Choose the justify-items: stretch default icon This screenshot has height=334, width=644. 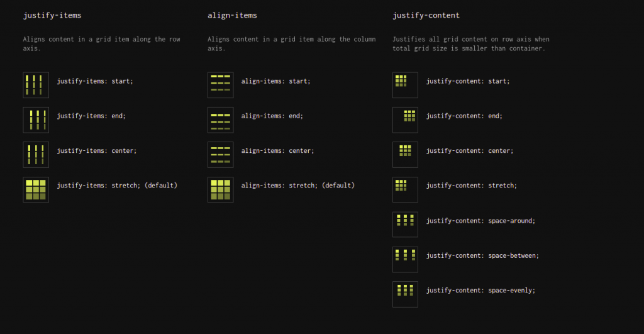[36, 189]
